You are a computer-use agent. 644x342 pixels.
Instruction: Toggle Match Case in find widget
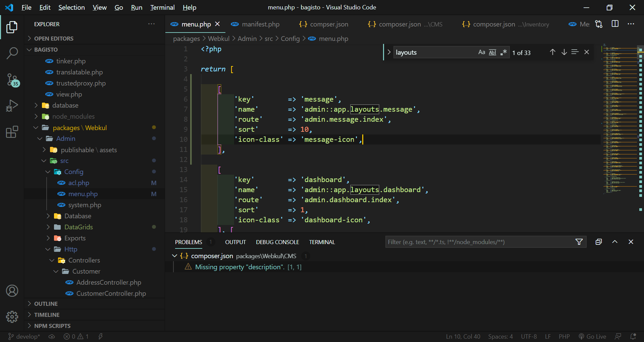click(482, 52)
